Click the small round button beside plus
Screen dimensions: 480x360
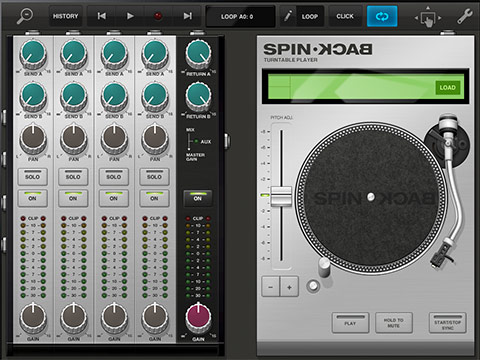[x=313, y=286]
